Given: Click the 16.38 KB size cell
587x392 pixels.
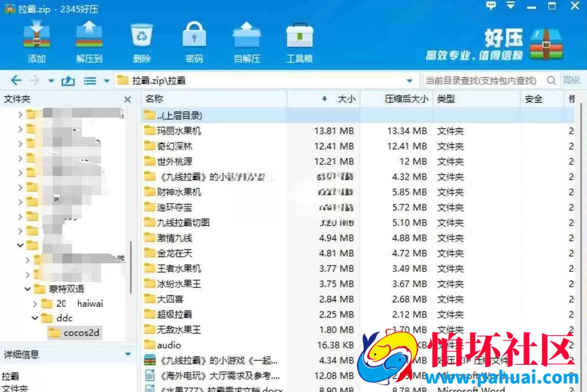Looking at the screenshot, I should tap(335, 345).
